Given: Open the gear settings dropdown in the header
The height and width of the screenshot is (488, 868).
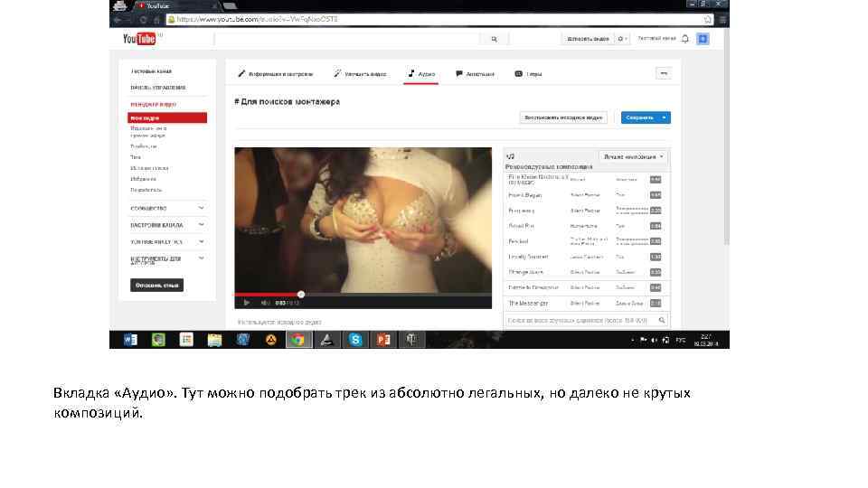Looking at the screenshot, I should pos(622,39).
